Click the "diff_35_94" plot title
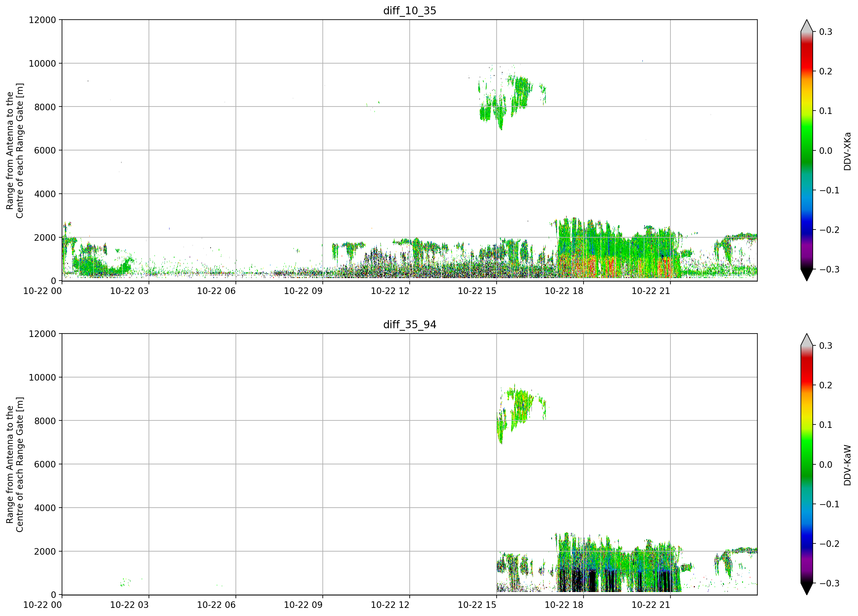The image size is (858, 616). click(x=410, y=325)
